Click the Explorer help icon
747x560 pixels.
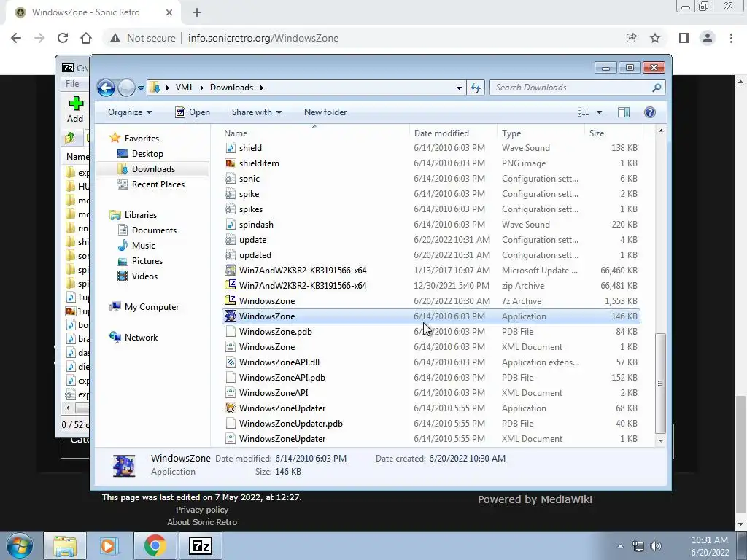(650, 112)
